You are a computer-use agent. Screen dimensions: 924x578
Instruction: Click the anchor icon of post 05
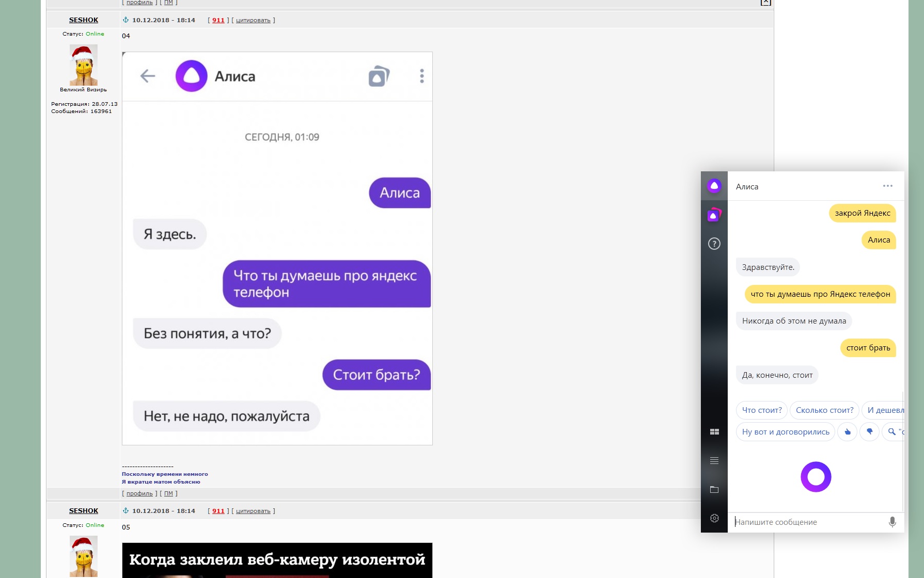[126, 511]
